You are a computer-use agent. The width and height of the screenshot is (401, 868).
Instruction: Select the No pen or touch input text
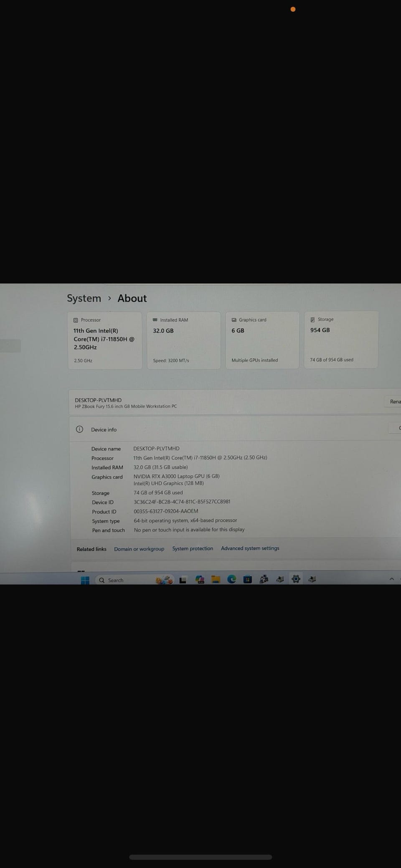[x=189, y=529]
